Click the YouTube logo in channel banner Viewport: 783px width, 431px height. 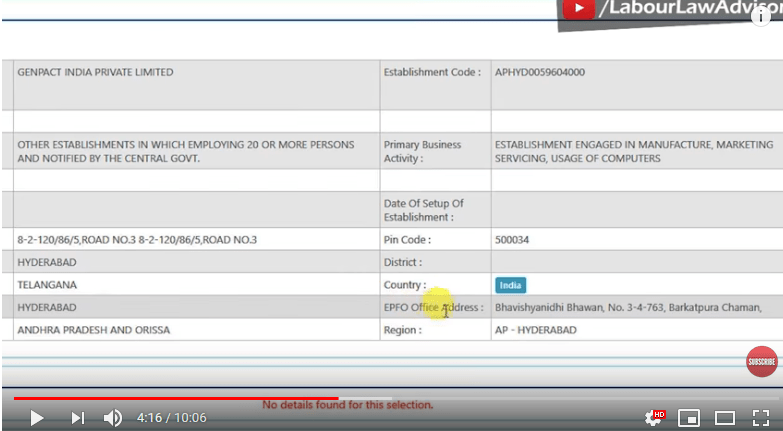[578, 8]
